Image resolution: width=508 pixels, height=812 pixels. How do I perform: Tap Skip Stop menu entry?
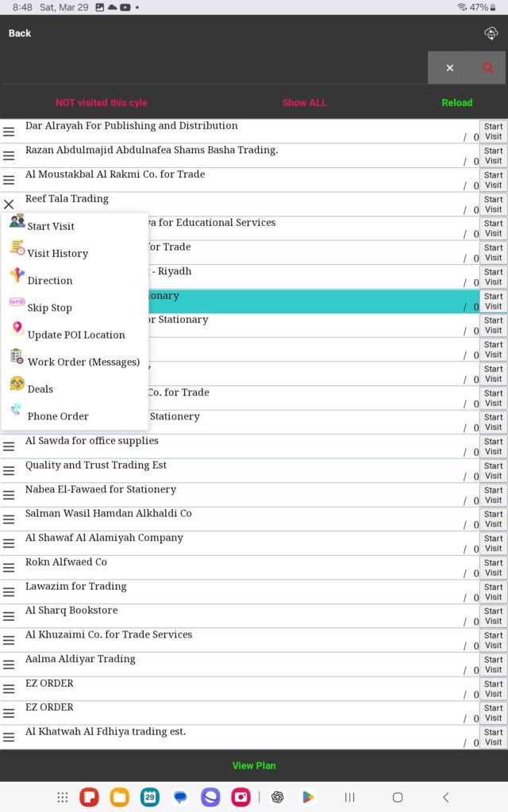click(49, 308)
